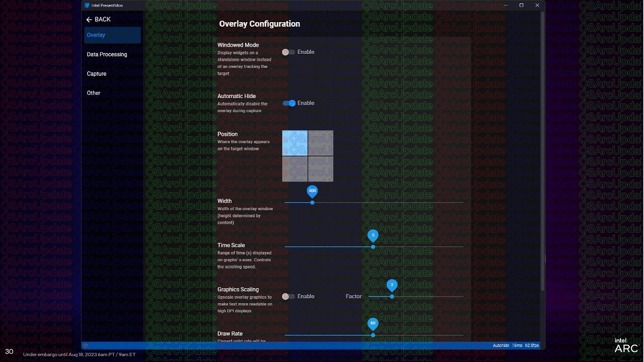Image resolution: width=644 pixels, height=362 pixels.
Task: Click the vertical scrollbar of settings page
Action: pos(542,151)
